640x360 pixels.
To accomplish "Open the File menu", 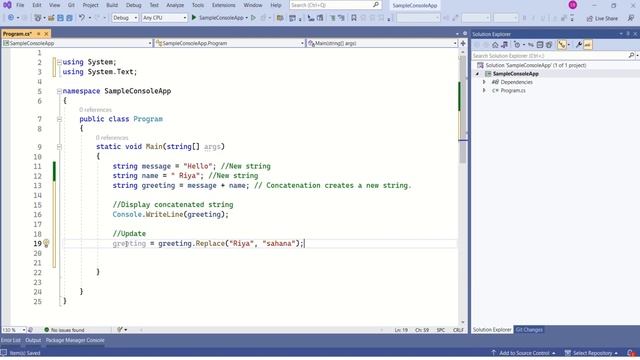I will tap(20, 5).
